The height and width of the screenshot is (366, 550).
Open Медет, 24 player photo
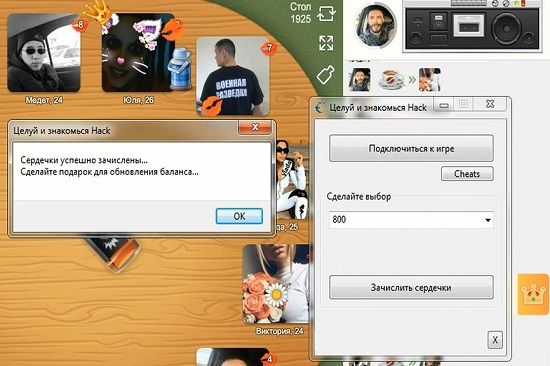click(x=44, y=53)
